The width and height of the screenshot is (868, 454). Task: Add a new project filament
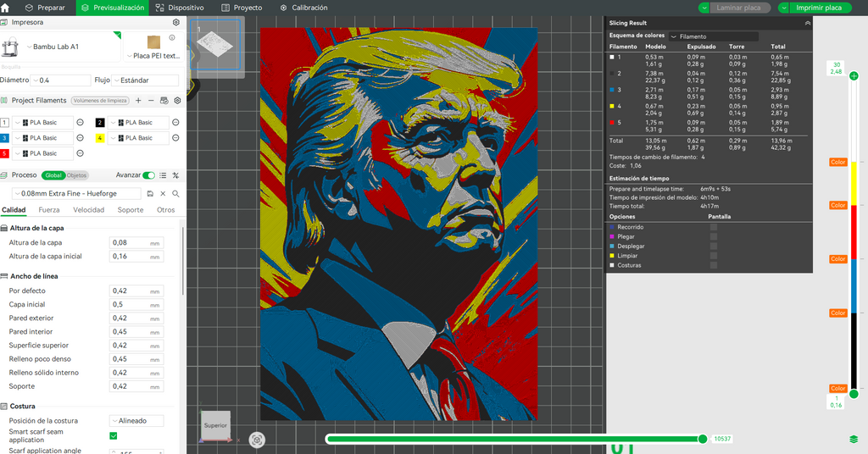coord(138,101)
